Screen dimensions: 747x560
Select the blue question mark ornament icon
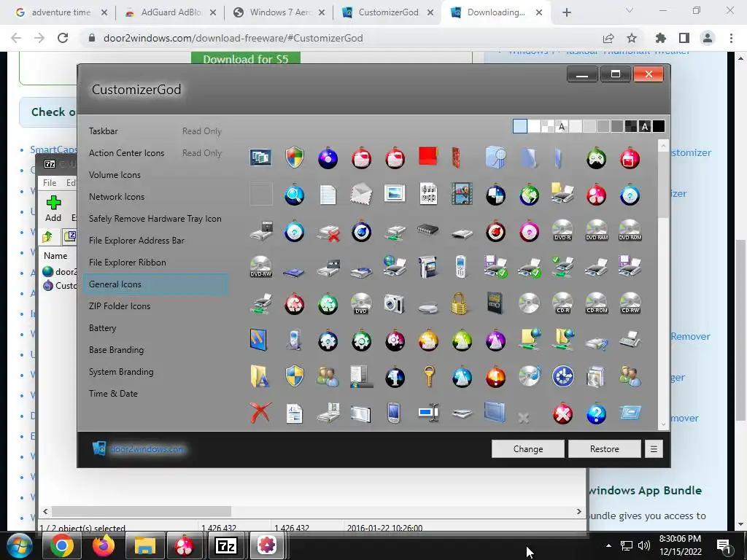click(x=597, y=414)
